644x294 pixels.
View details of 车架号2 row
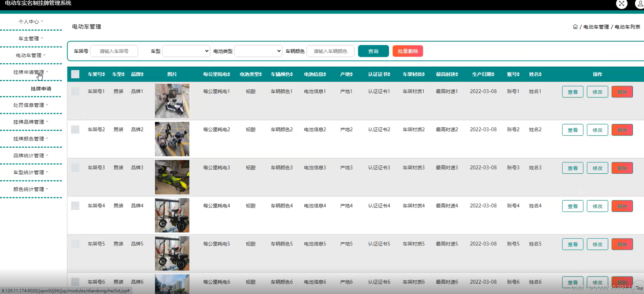[x=573, y=130]
